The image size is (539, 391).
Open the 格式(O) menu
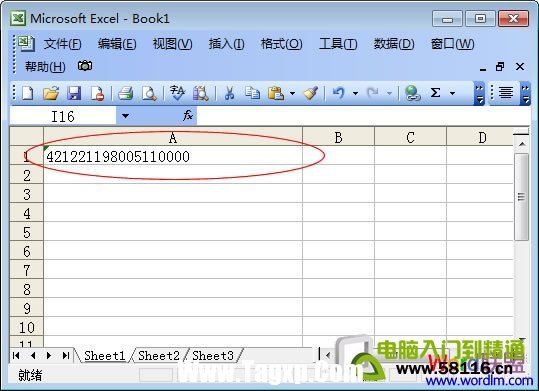coord(282,44)
